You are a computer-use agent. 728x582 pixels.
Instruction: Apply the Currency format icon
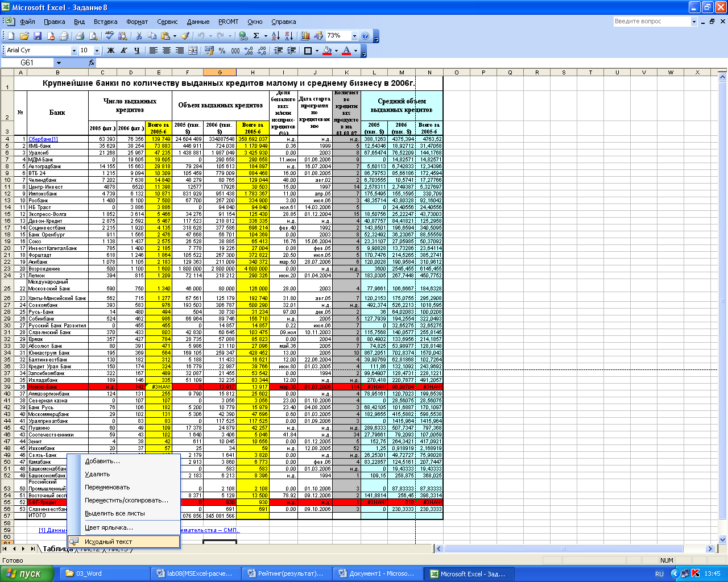pos(208,51)
